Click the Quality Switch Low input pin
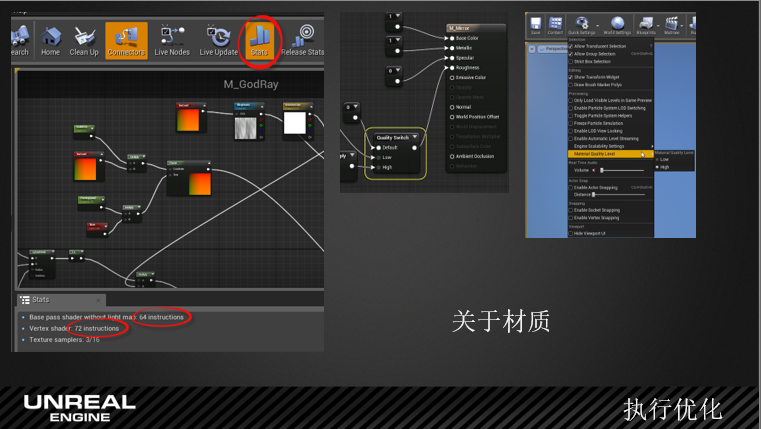 [379, 157]
